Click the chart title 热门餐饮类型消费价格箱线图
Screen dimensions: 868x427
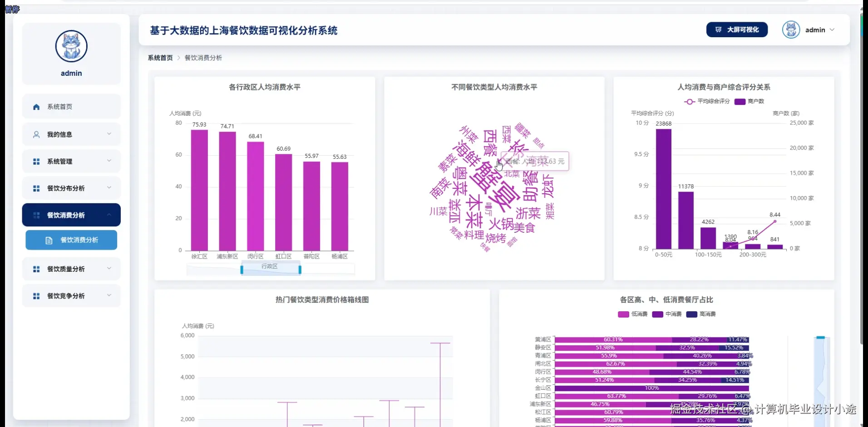click(322, 300)
